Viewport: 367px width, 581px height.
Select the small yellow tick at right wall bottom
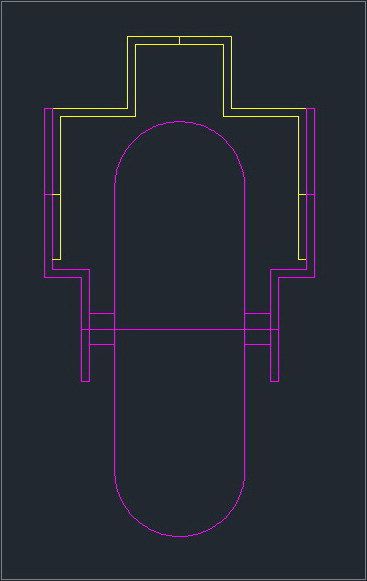(x=302, y=259)
